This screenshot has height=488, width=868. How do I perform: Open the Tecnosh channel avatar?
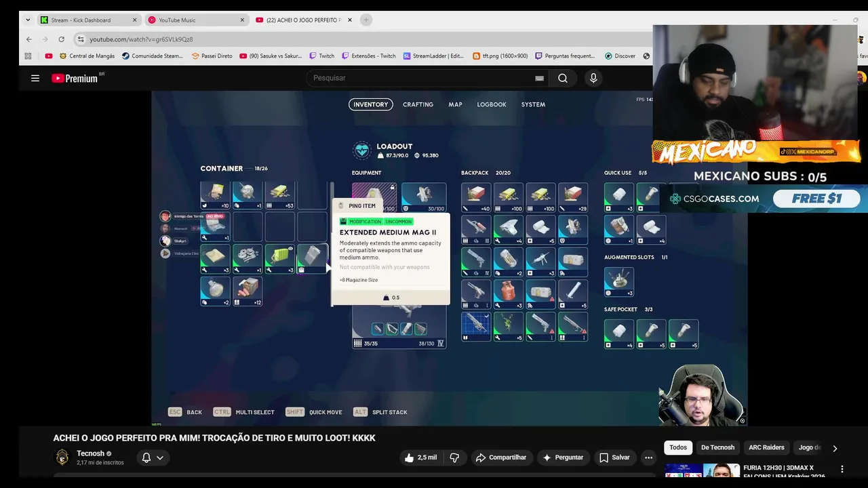tap(62, 457)
